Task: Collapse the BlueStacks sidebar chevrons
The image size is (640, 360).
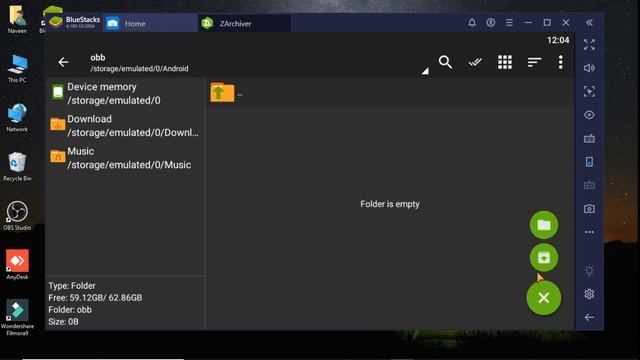Action: tap(589, 22)
